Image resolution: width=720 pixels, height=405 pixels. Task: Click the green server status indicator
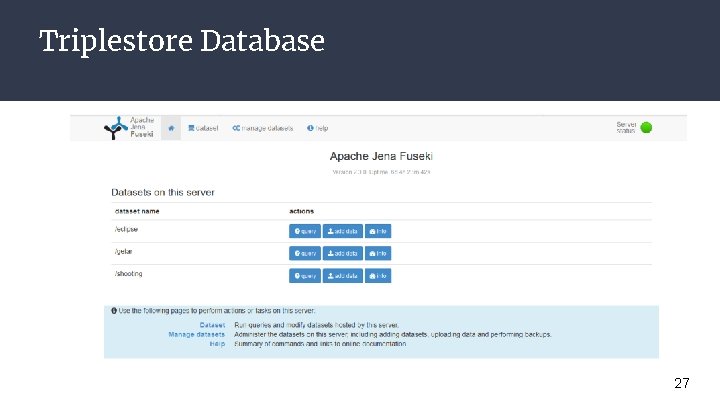[646, 128]
